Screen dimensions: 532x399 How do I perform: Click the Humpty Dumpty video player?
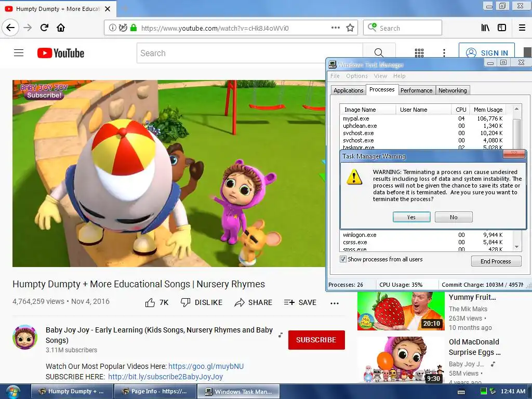(x=169, y=174)
